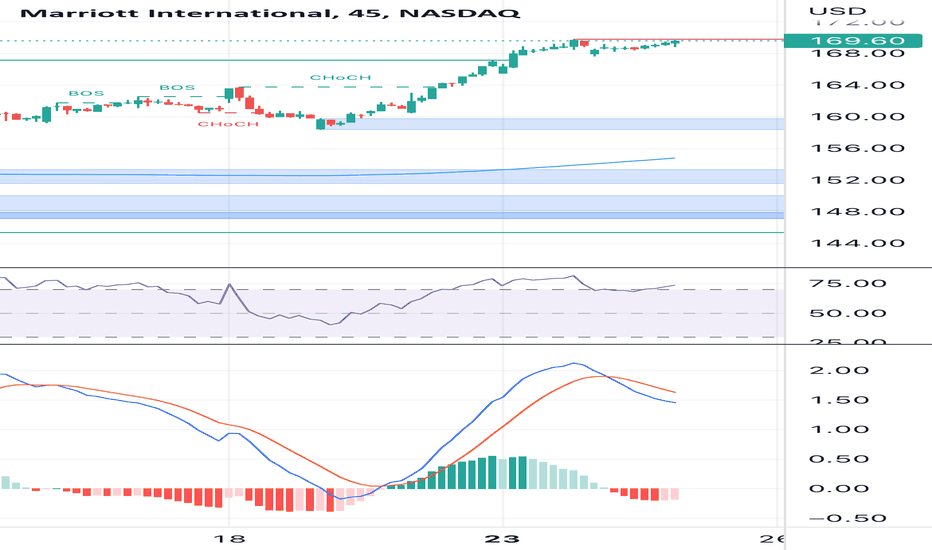Click the 0.00 MACD axis label
Viewport: 932px width, 550px height.
coord(839,489)
